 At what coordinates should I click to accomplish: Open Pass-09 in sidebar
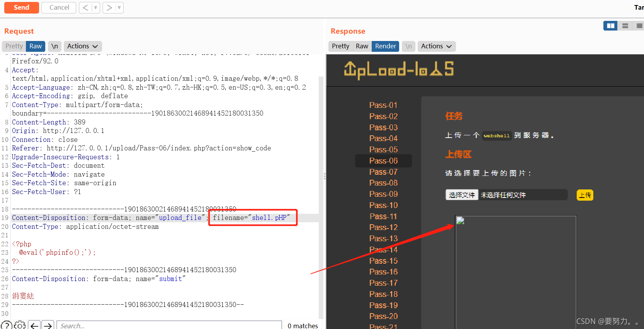pos(383,194)
